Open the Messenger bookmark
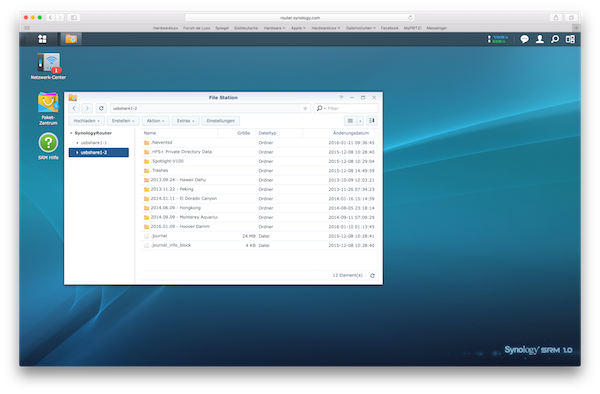 pos(437,28)
